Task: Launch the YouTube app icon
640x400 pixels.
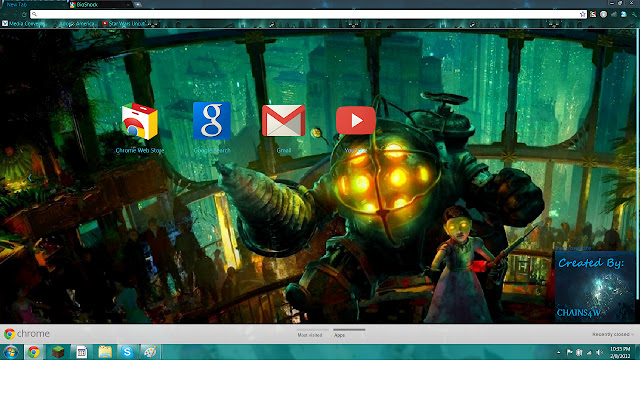Action: coord(356,120)
